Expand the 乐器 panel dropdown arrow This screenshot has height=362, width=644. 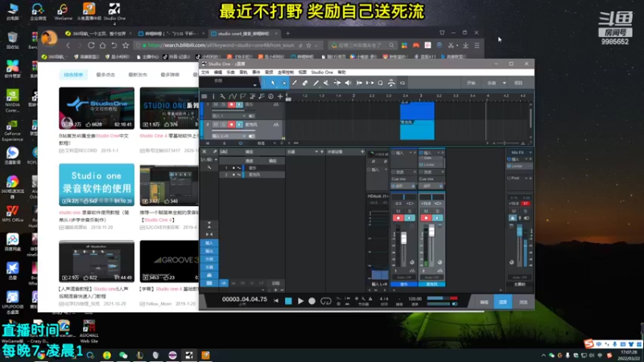click(316, 152)
